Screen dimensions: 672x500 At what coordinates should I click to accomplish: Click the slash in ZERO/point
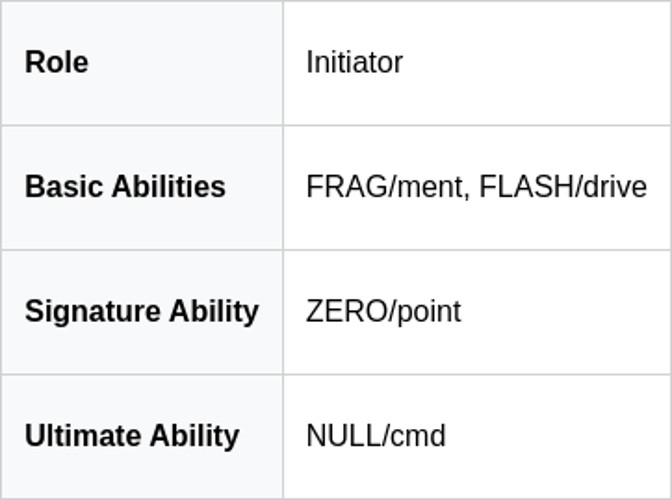[x=392, y=311]
